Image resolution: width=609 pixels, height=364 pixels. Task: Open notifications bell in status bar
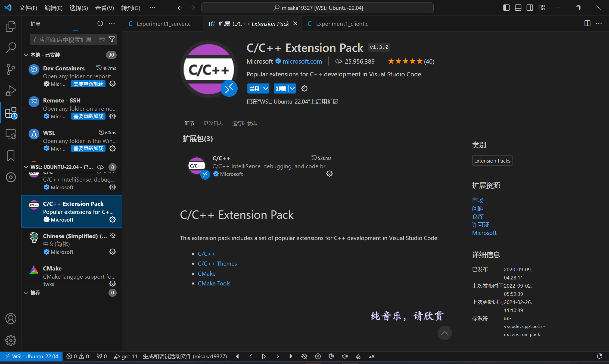599,356
